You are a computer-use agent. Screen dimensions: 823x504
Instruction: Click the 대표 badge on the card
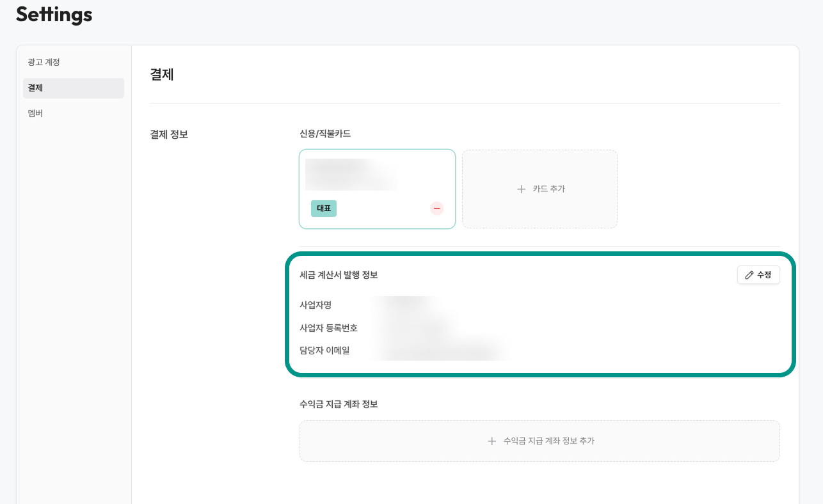click(324, 209)
